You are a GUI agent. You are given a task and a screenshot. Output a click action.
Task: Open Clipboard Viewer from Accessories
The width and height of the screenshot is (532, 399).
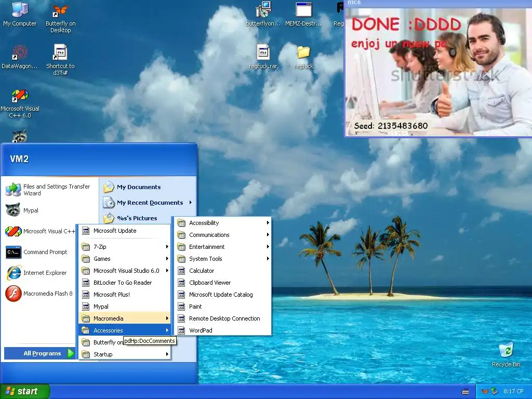coord(222,283)
